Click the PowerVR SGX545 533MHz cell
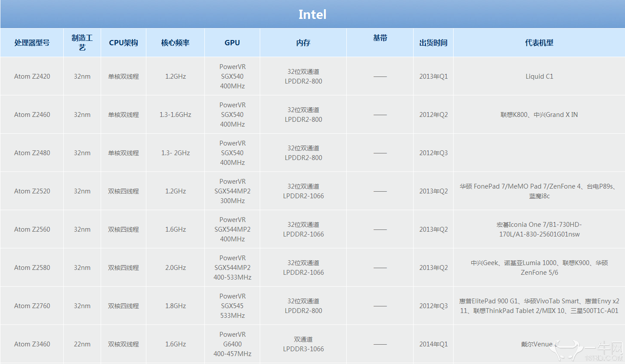625x364 pixels. (232, 306)
